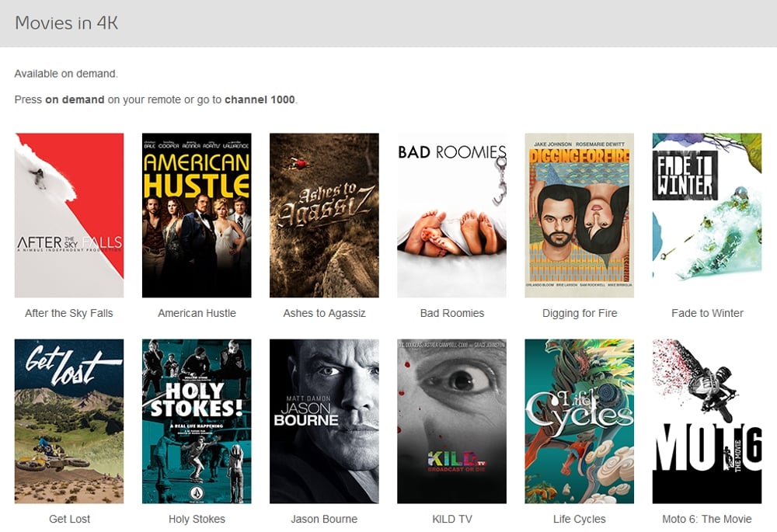Open the KILD TV poster

click(x=452, y=421)
